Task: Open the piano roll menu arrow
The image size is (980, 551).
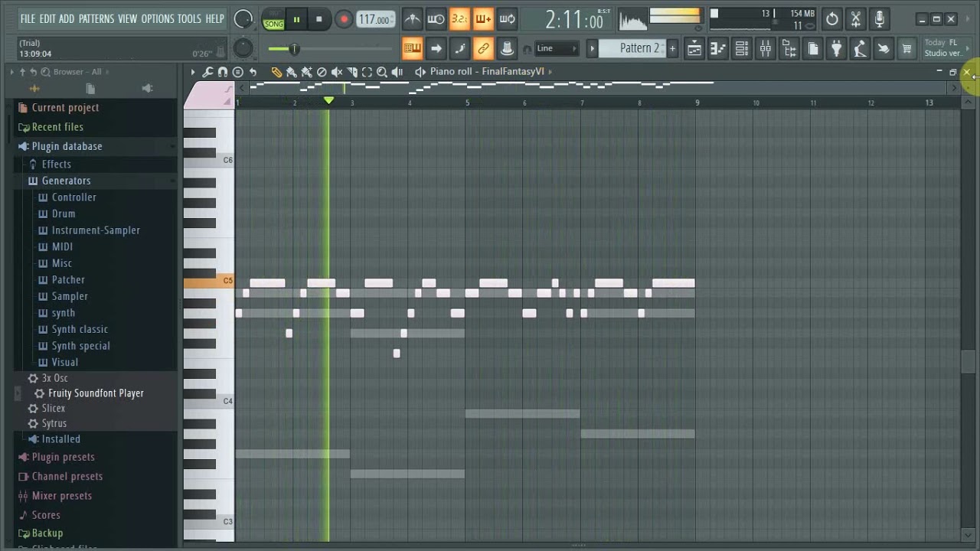Action: [x=193, y=72]
